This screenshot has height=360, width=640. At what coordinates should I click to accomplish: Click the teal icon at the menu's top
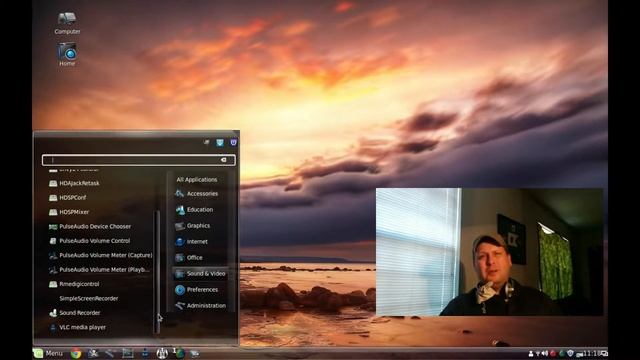(220, 142)
